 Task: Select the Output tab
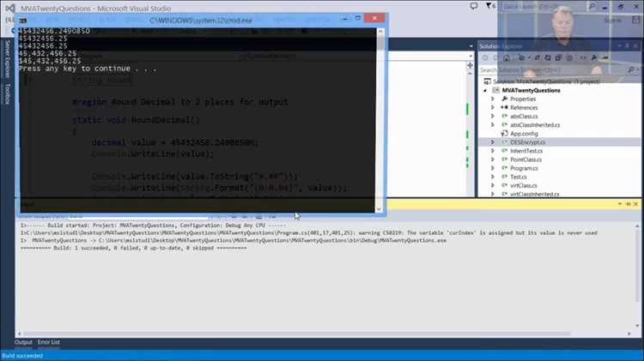[x=23, y=342]
